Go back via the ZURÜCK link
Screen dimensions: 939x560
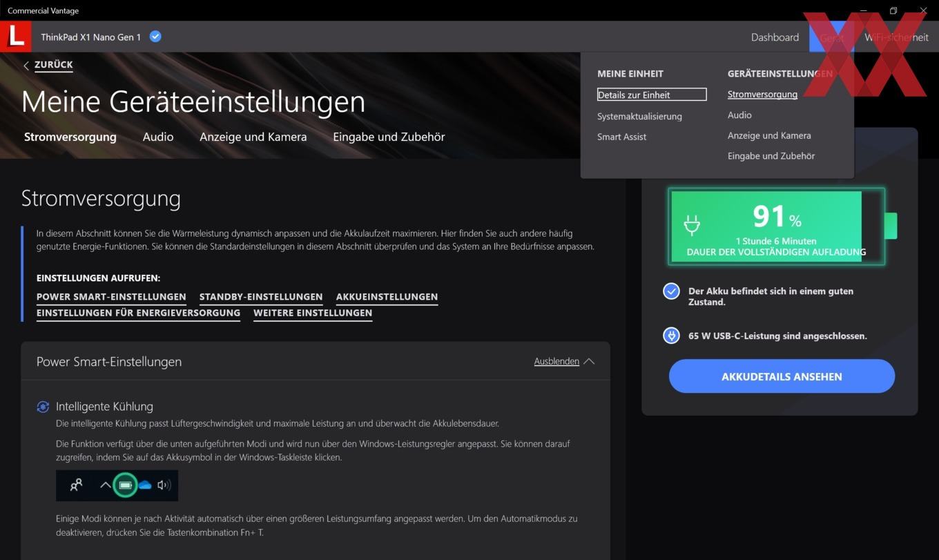(54, 65)
